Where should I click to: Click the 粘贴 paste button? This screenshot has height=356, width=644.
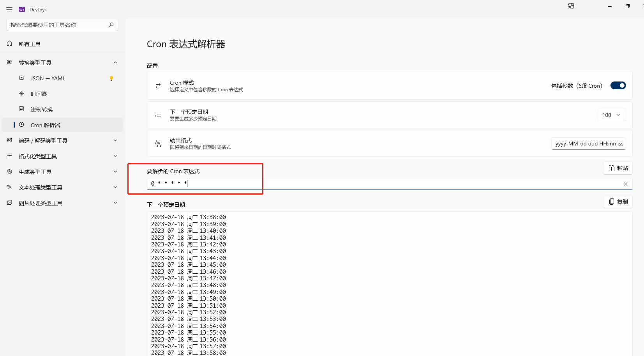(x=618, y=168)
